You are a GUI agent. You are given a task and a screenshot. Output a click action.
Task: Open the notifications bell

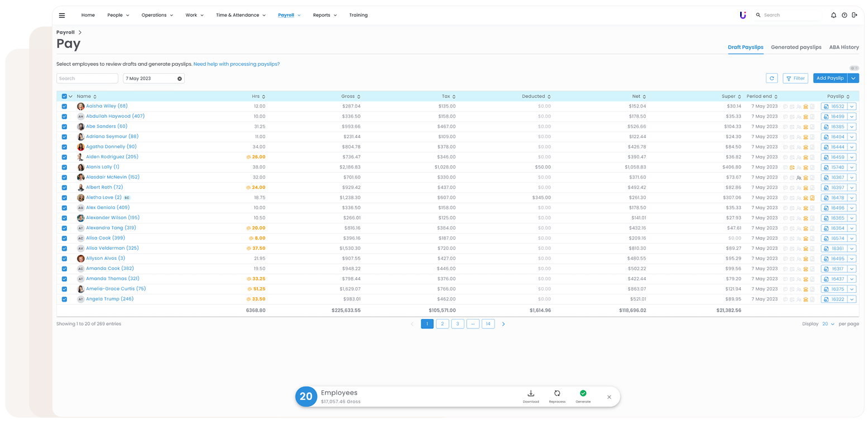[x=833, y=15]
